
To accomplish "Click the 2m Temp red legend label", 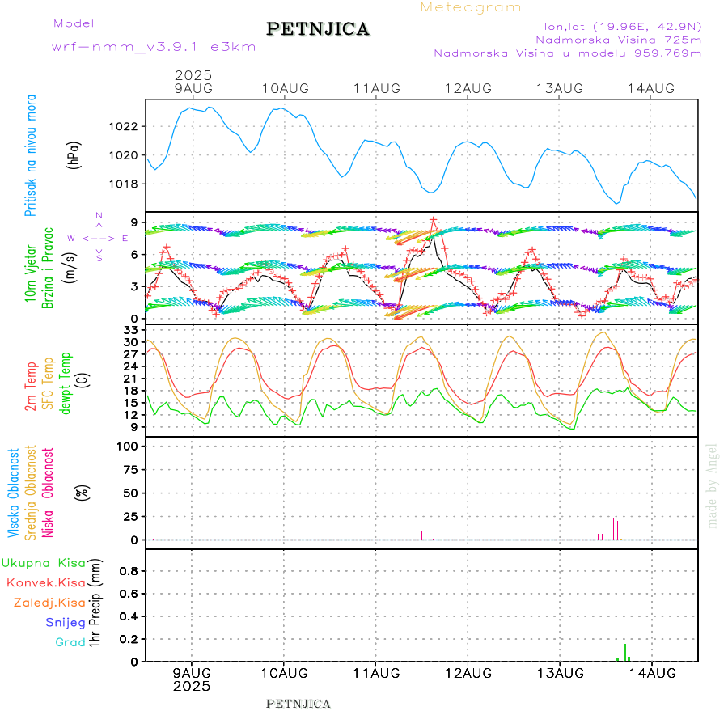I will [x=31, y=387].
